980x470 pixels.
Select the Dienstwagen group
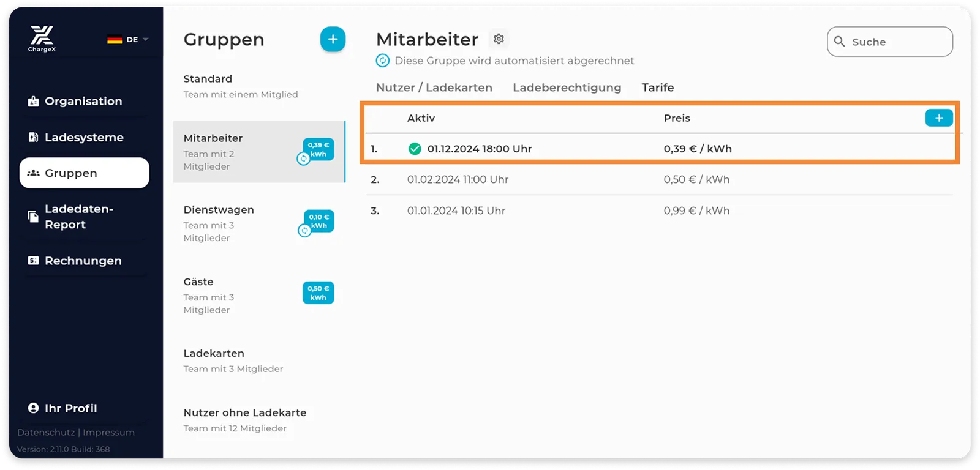(x=259, y=223)
